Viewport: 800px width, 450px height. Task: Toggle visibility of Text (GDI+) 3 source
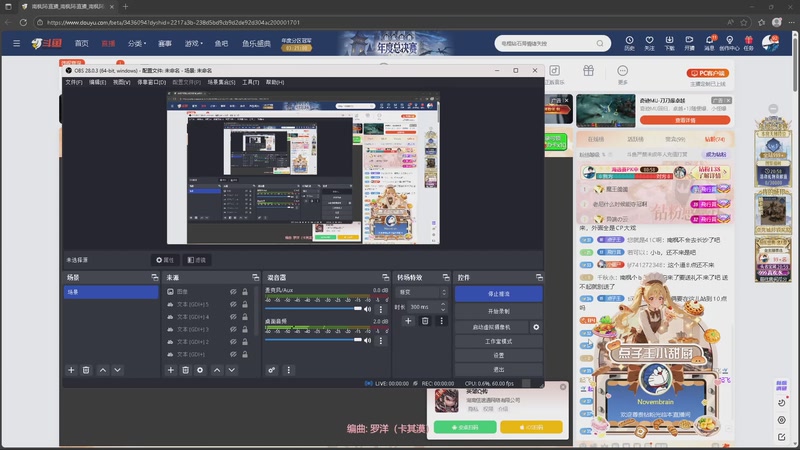point(233,330)
